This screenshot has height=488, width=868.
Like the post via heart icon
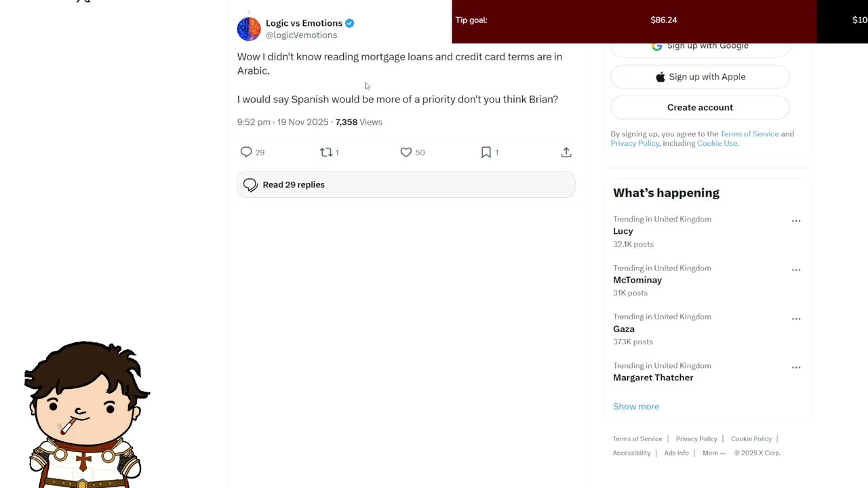tap(406, 152)
